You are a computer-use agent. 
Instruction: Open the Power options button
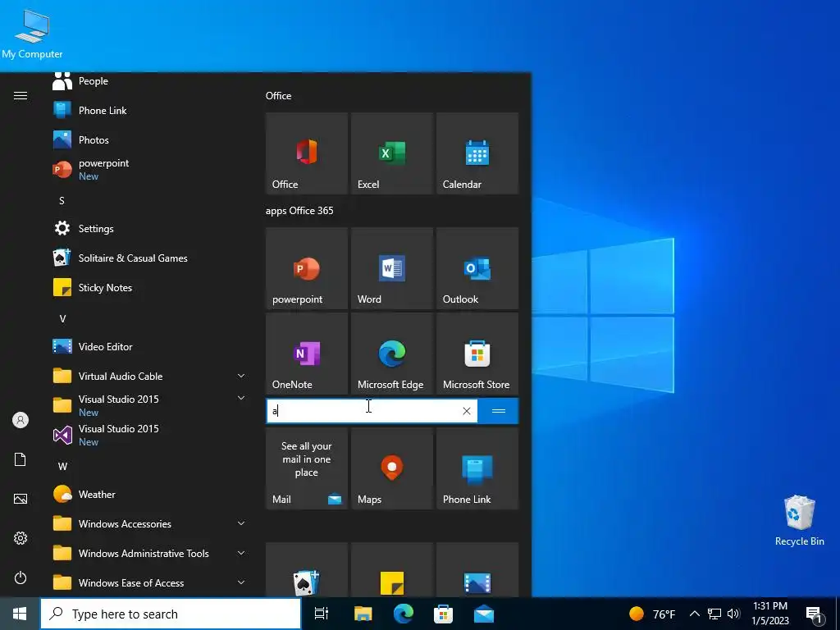pyautogui.click(x=21, y=577)
